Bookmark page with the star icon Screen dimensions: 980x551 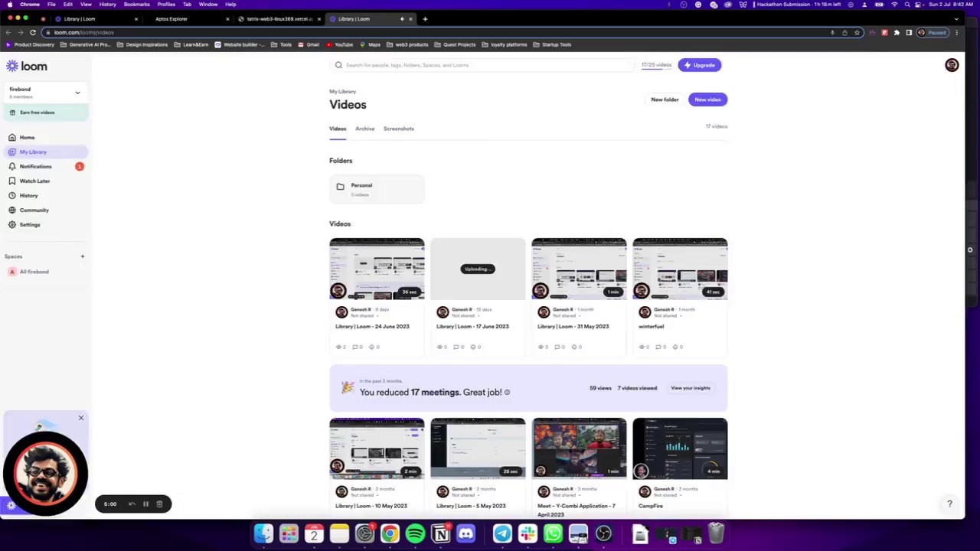[857, 32]
